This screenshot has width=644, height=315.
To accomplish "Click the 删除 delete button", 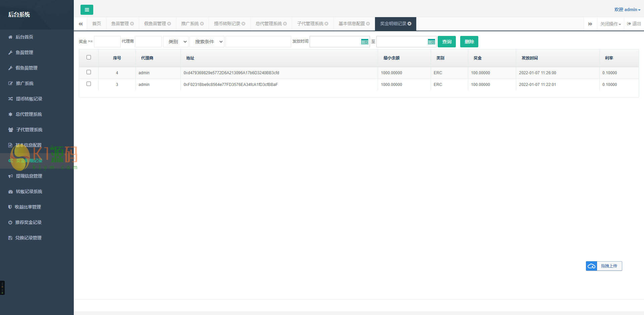I will pyautogui.click(x=469, y=42).
